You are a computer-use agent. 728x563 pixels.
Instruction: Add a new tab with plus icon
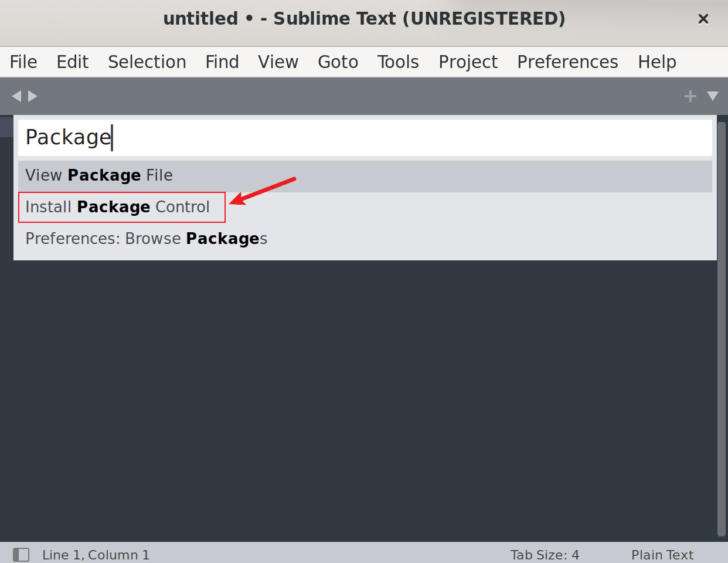coord(690,96)
